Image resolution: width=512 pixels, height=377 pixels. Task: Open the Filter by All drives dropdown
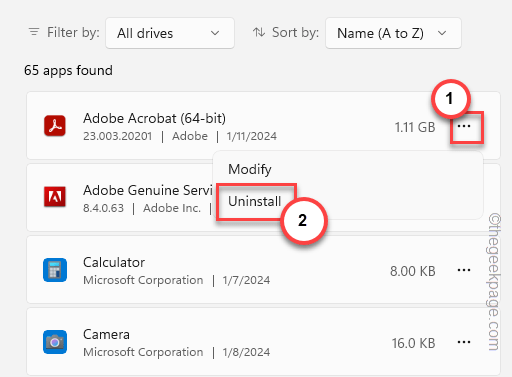point(170,33)
